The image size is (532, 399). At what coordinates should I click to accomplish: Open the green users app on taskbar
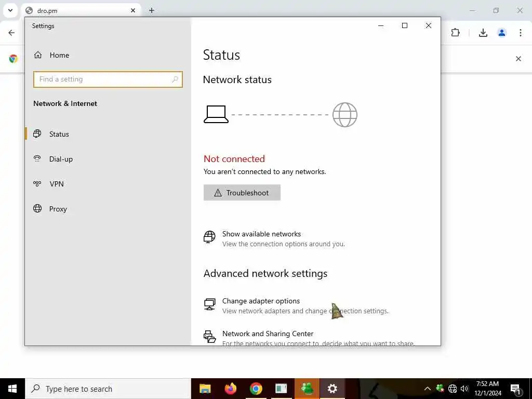click(307, 389)
